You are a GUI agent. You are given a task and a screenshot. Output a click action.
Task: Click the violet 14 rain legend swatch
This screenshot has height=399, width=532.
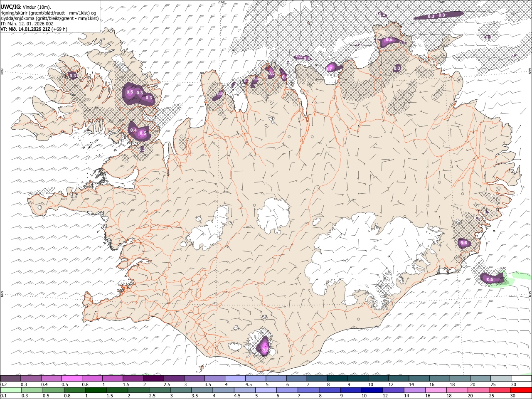point(414,390)
